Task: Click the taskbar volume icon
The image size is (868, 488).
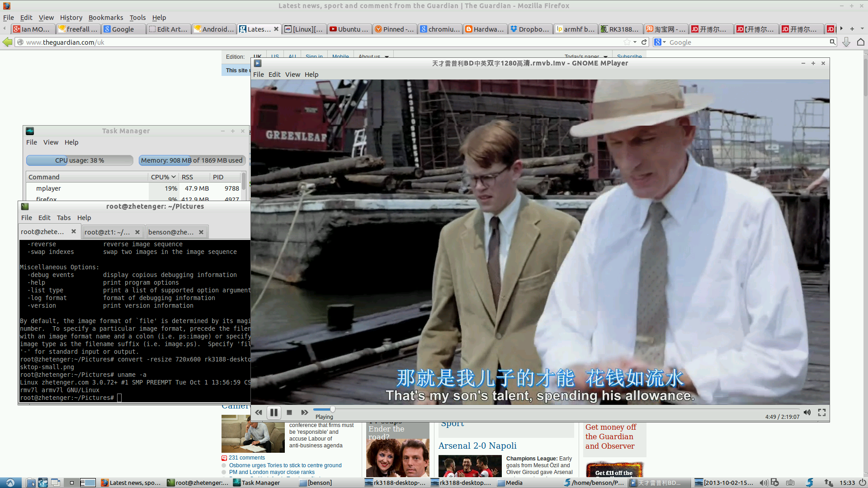Action: pos(763,483)
